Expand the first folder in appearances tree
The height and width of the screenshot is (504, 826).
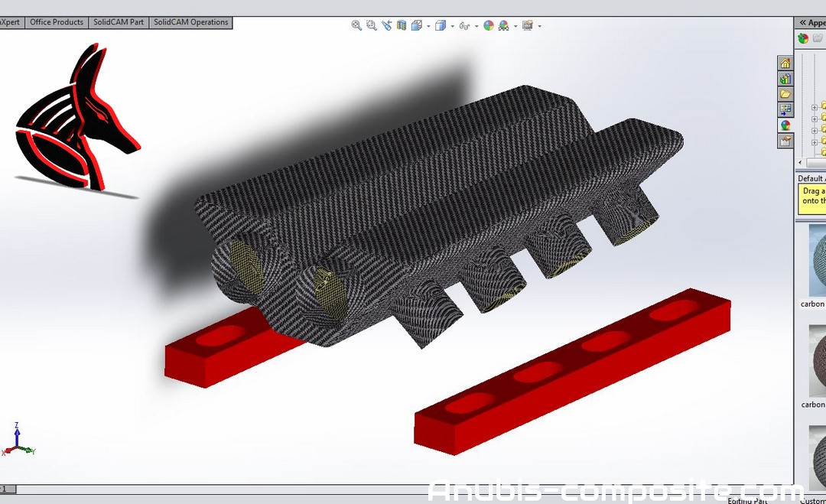click(815, 107)
